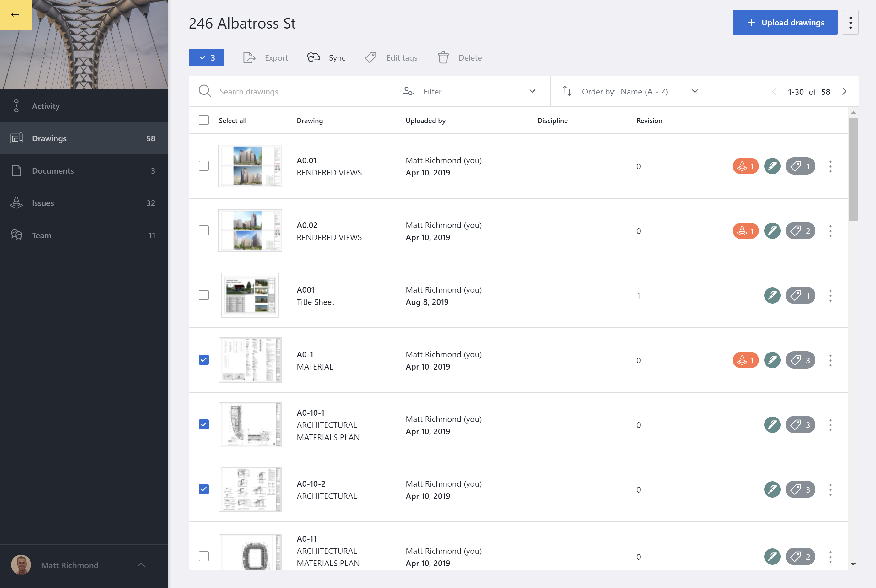Open Drawings in sidebar
Viewport: 876px width, 588px height.
[84, 138]
